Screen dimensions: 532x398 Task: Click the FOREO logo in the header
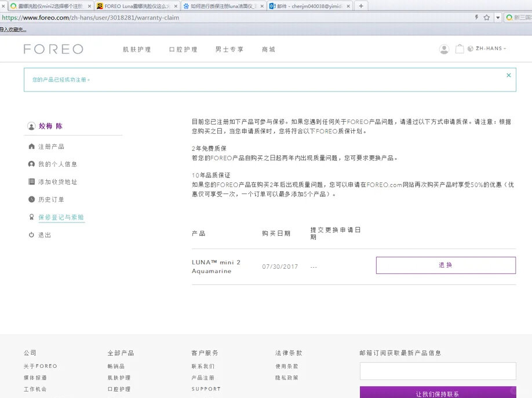coord(53,49)
